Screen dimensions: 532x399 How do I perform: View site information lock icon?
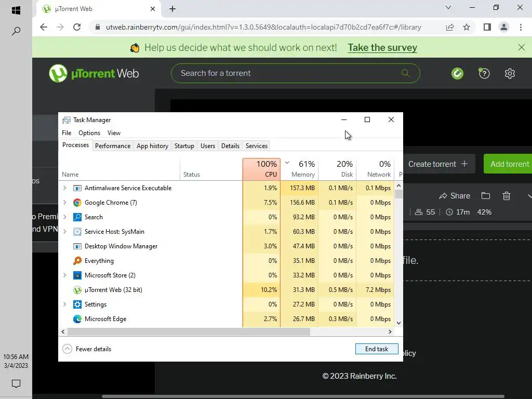97,27
